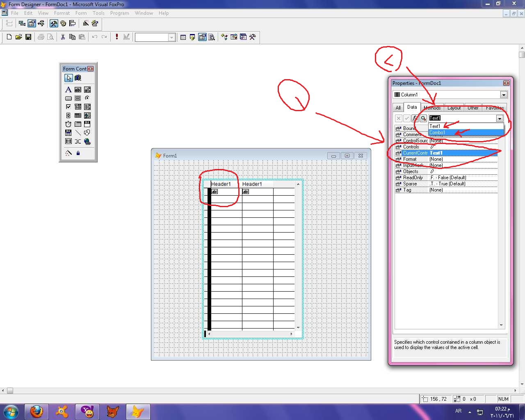
Task: Click the red Run exclamation icon
Action: point(117,37)
